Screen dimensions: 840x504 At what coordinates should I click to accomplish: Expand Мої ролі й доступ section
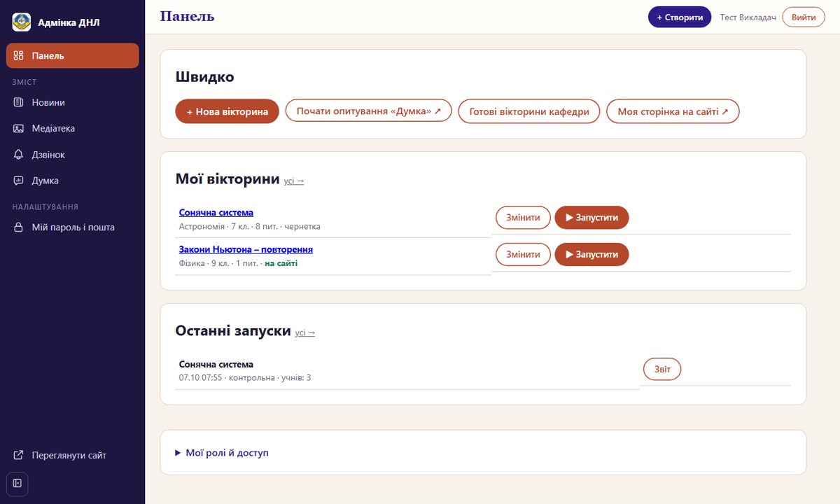(x=222, y=453)
